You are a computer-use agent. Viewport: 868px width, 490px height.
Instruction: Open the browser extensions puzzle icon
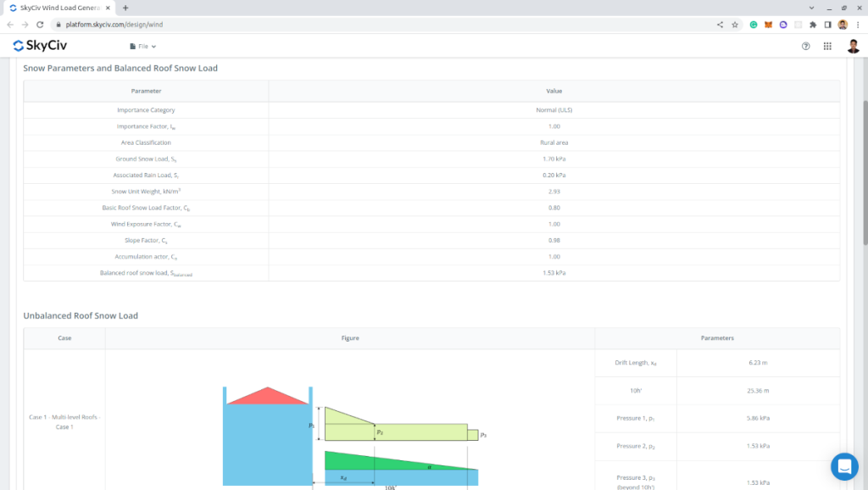pos(814,25)
